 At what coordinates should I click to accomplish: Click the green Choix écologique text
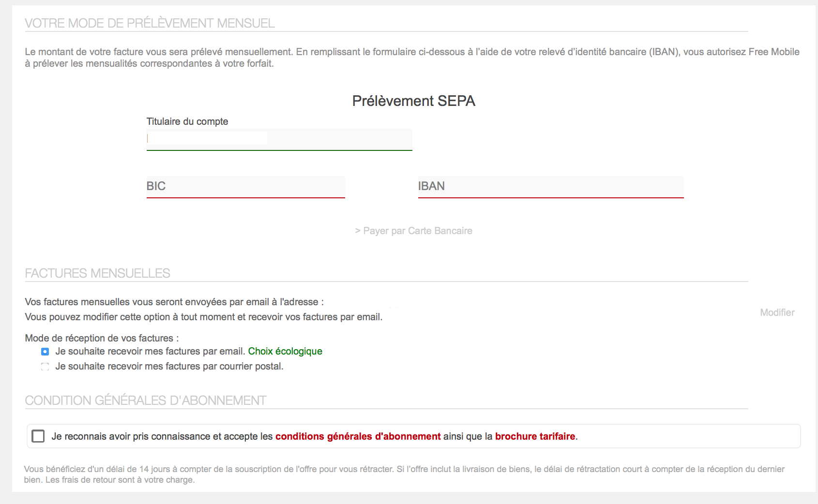[285, 351]
